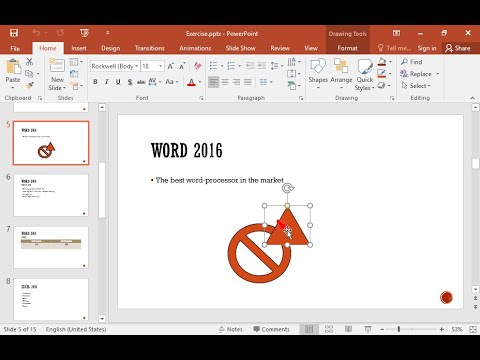Image resolution: width=480 pixels, height=360 pixels.
Task: Open the Notes pane
Action: click(231, 329)
